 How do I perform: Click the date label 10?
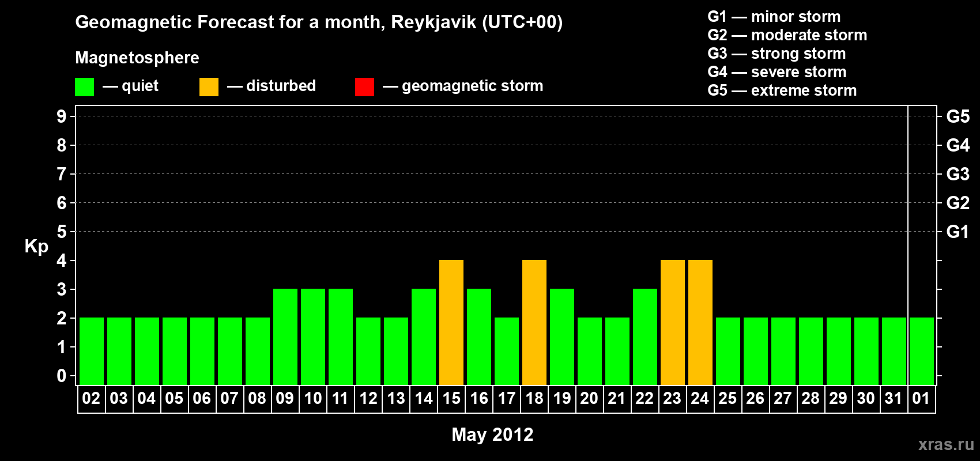pos(312,398)
